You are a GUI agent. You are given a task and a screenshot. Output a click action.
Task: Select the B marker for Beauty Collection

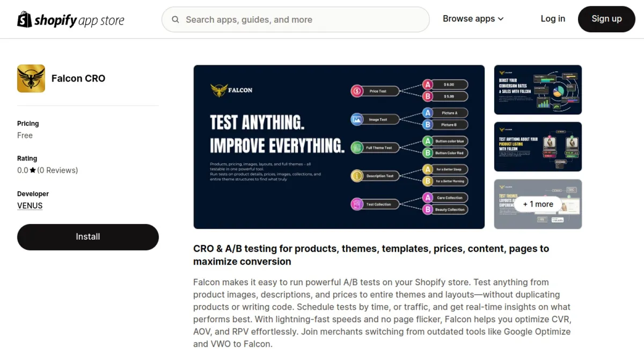428,209
